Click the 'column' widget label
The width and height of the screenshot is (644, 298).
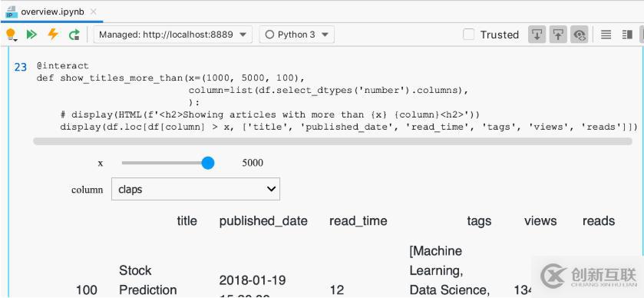pyautogui.click(x=87, y=190)
